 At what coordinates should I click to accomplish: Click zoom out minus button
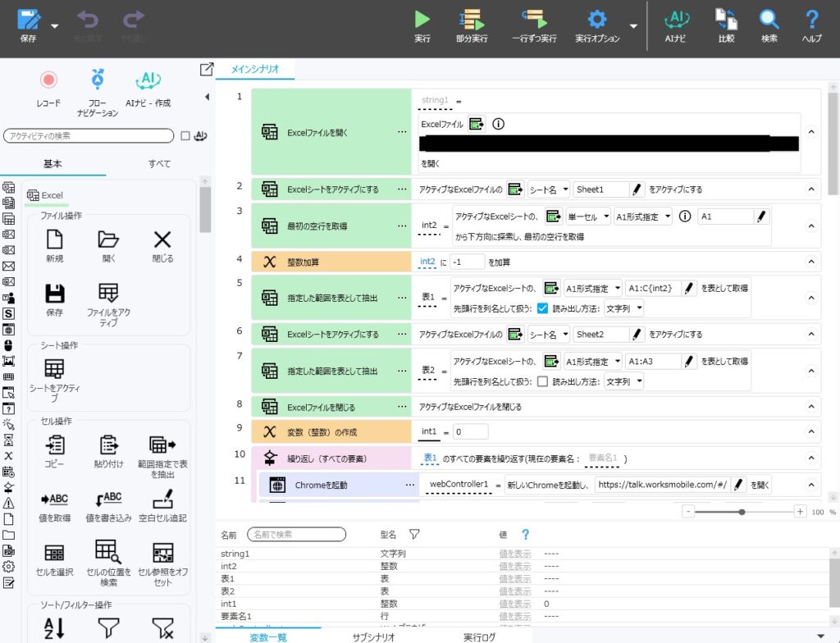pyautogui.click(x=688, y=511)
